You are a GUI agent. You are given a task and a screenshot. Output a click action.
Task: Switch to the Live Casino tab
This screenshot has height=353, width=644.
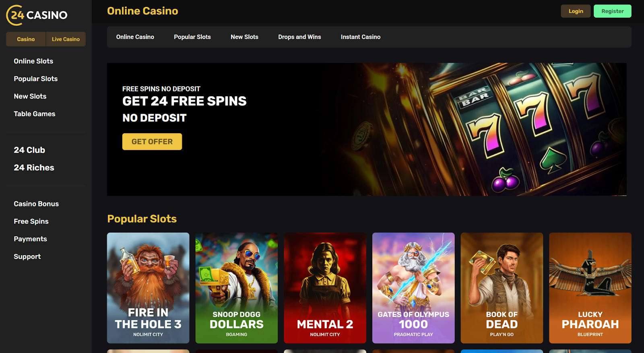(x=66, y=39)
